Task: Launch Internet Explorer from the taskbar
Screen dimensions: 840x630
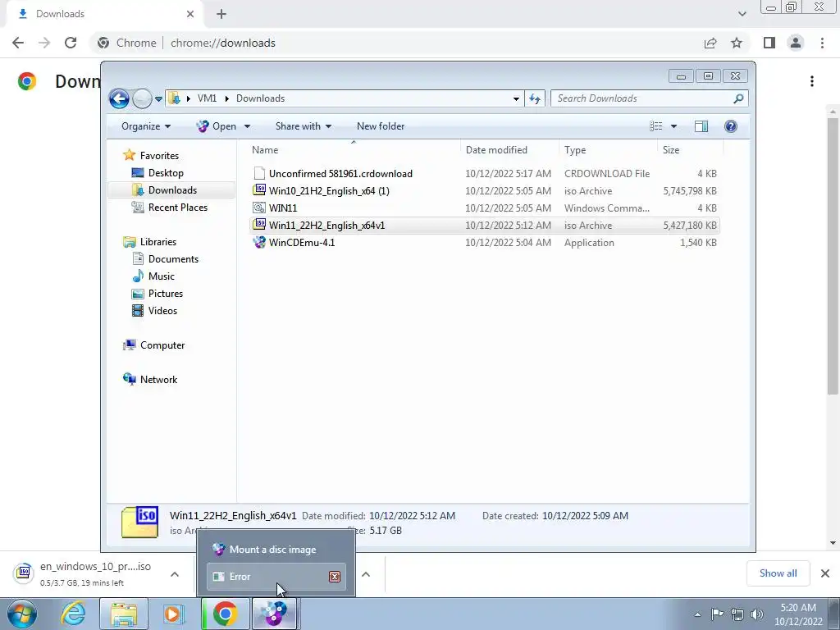Action: coord(73,614)
